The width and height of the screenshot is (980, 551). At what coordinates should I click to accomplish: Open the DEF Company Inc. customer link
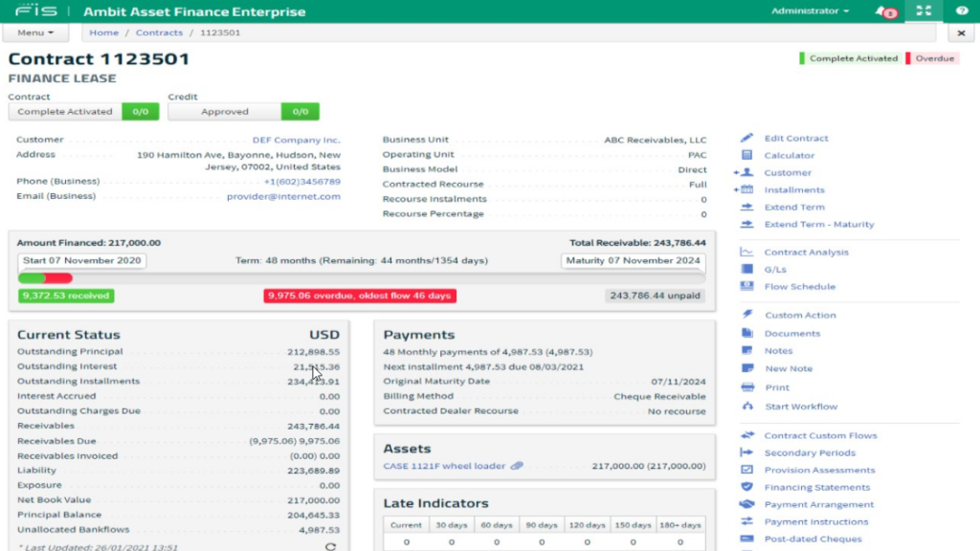click(x=297, y=140)
